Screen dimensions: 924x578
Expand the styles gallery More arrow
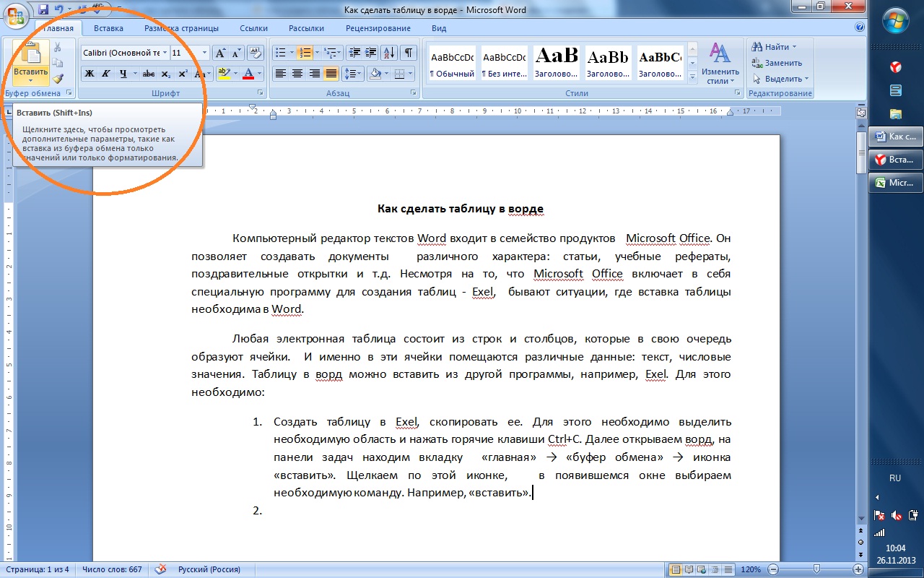pyautogui.click(x=692, y=76)
